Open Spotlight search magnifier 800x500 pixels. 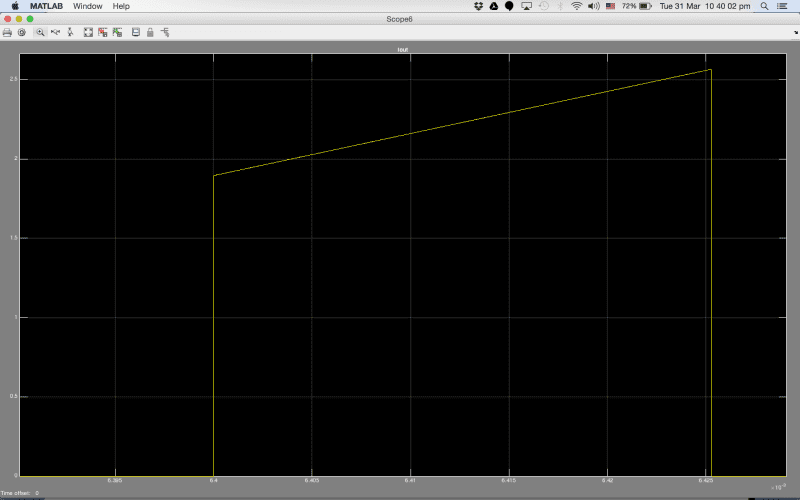tap(764, 6)
